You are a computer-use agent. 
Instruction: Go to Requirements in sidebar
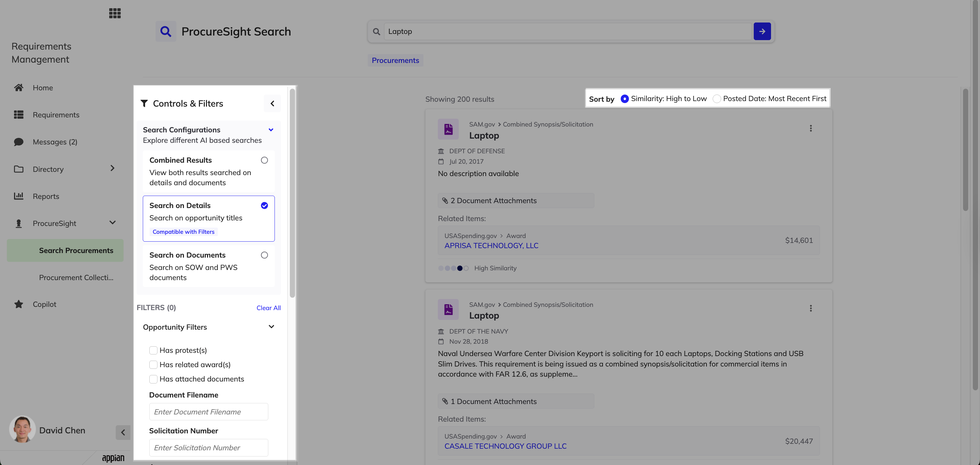56,115
